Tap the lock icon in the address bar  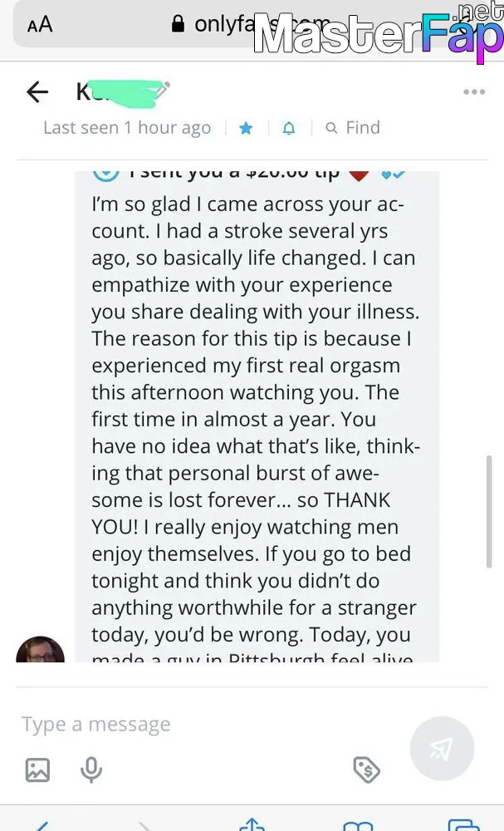pos(179,24)
